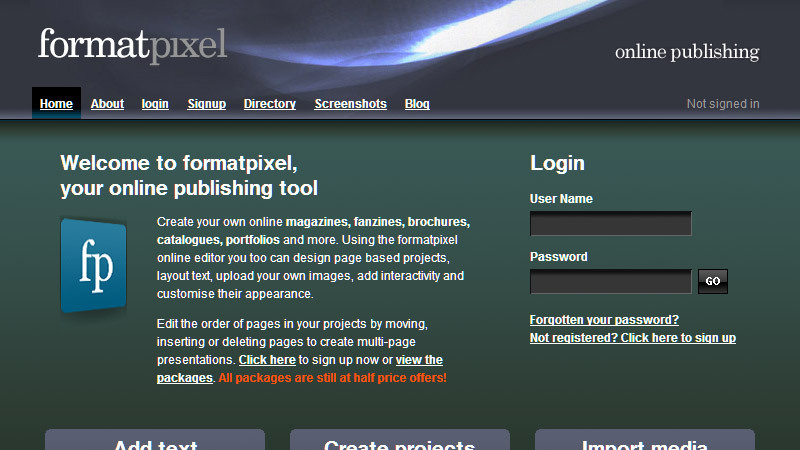Focus the Password input field

[611, 282]
